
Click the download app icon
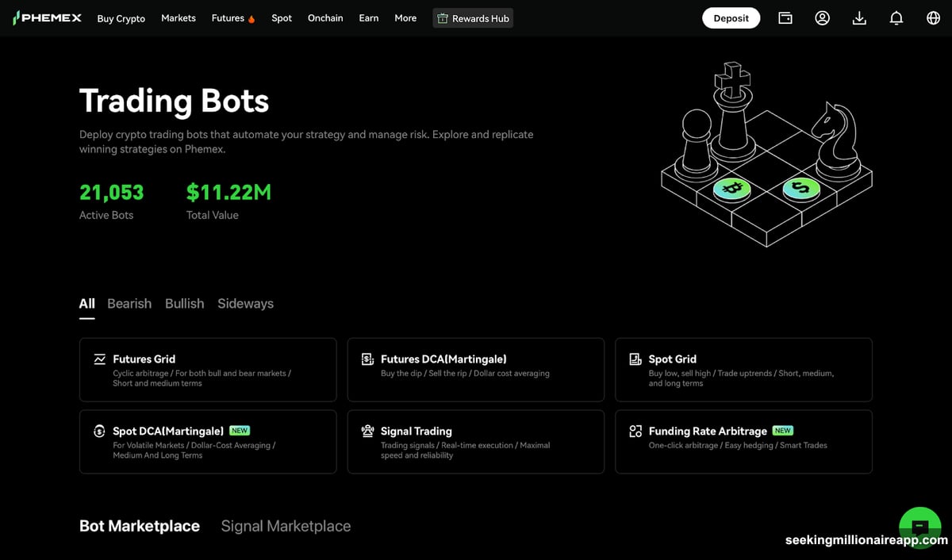point(859,17)
